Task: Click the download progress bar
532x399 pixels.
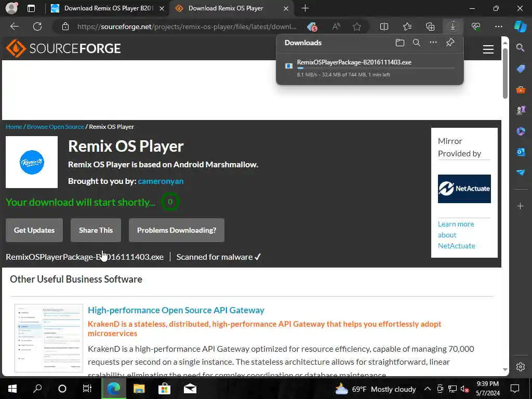Action: pyautogui.click(x=375, y=68)
